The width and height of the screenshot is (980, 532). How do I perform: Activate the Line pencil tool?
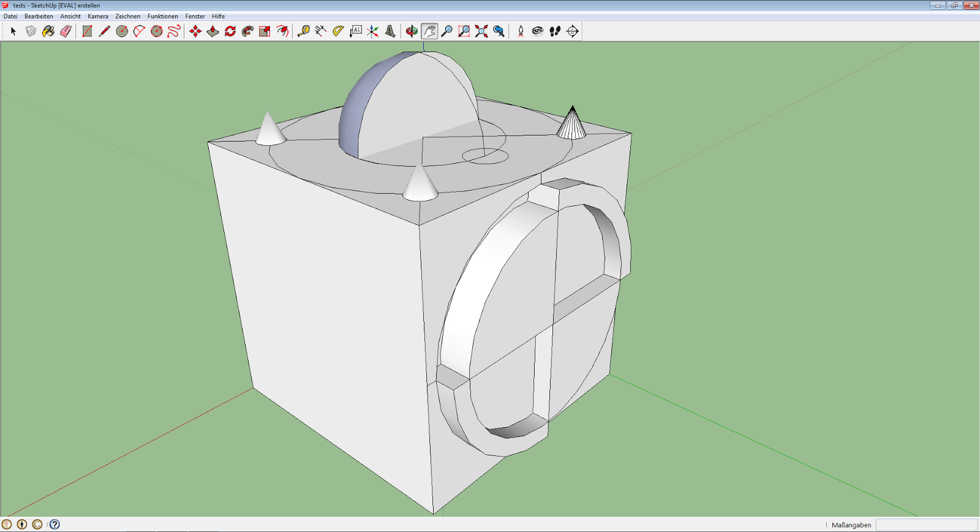[104, 31]
